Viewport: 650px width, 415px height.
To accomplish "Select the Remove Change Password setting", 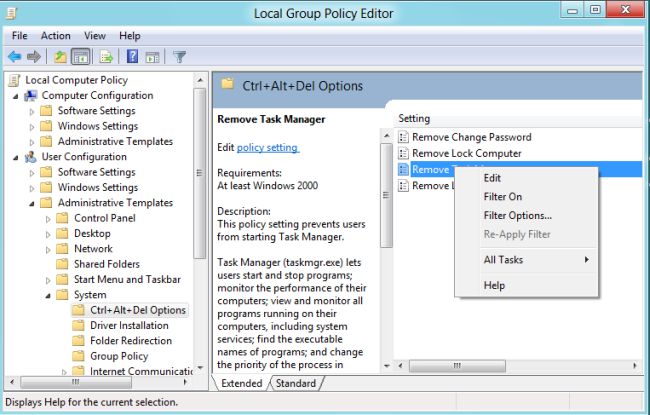I will [471, 137].
